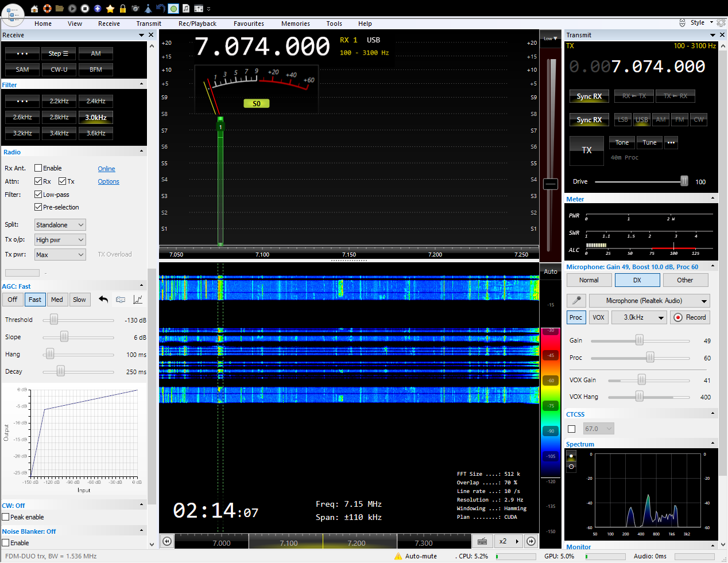Click the AGC graph chart icon
This screenshot has height=563, width=728.
(x=138, y=300)
